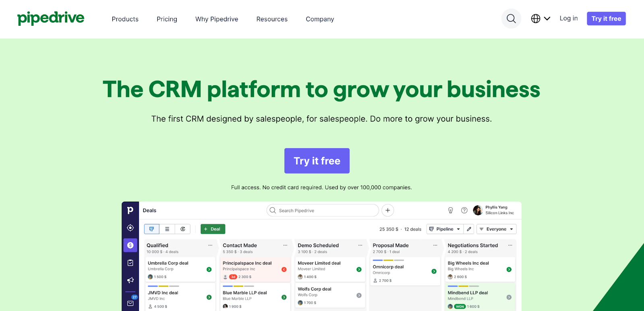Click the large Try it free button

pyautogui.click(x=317, y=161)
